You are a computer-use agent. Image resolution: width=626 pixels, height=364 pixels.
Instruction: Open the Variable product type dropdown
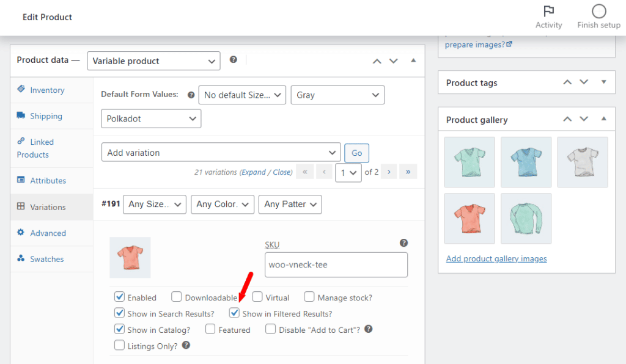point(153,61)
